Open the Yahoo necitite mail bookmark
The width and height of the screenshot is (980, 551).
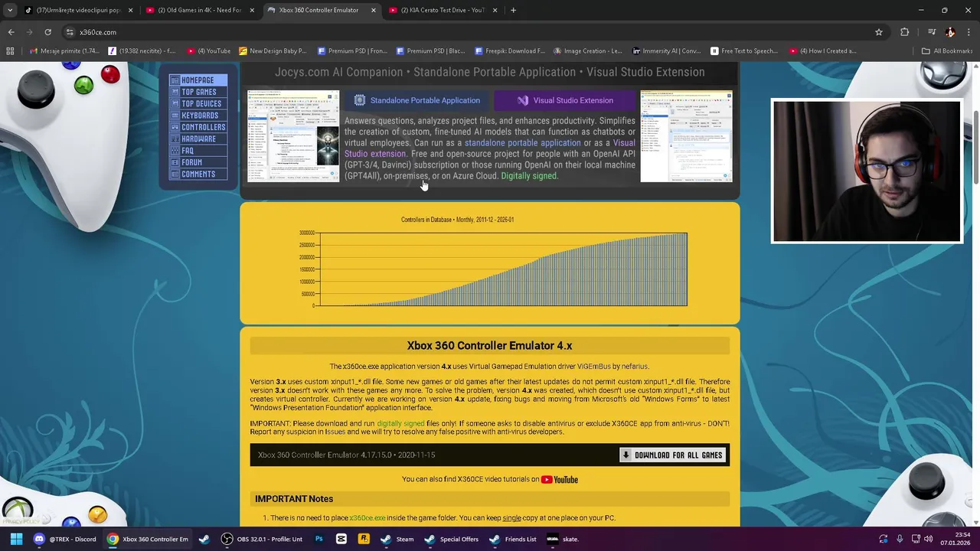point(142,51)
